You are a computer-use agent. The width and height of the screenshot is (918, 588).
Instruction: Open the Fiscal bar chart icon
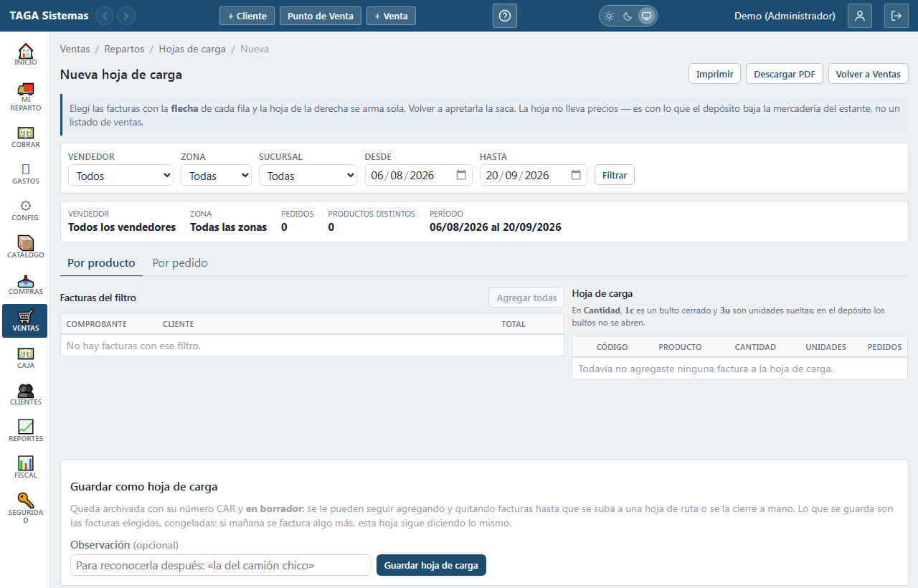click(25, 468)
